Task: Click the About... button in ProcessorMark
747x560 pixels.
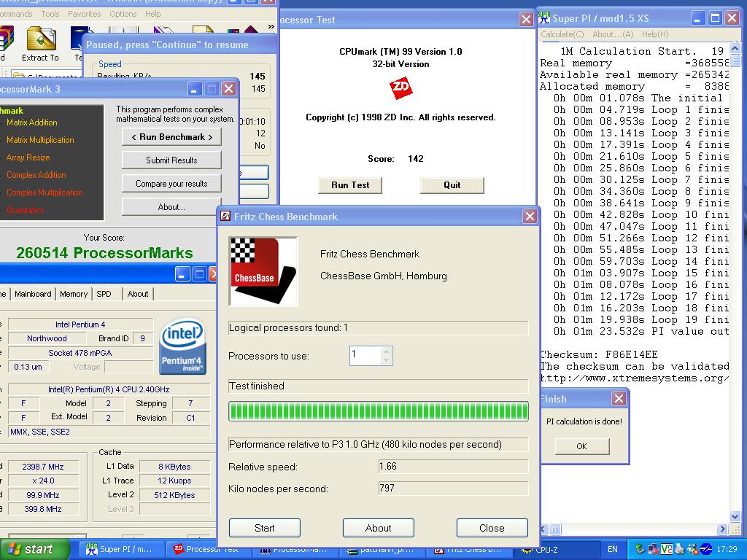Action: (x=171, y=207)
